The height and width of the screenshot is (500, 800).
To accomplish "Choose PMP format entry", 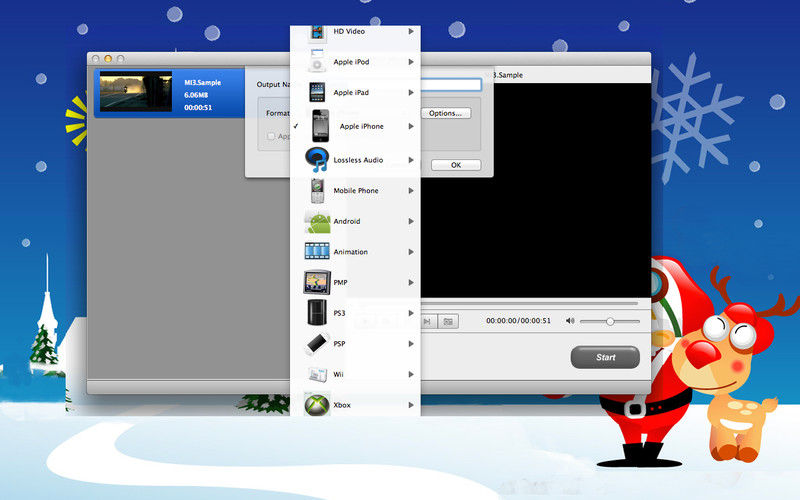I will [355, 282].
